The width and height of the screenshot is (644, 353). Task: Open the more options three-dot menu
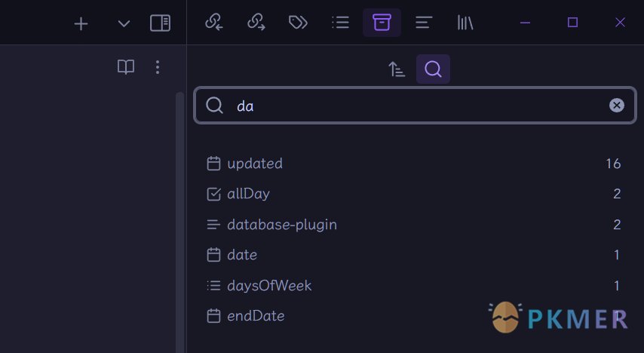[158, 67]
